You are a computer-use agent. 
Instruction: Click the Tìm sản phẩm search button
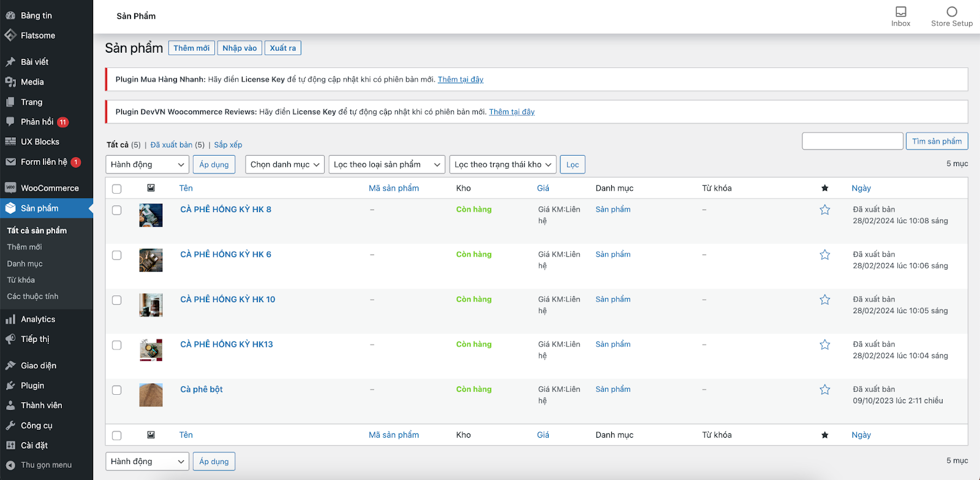(937, 142)
